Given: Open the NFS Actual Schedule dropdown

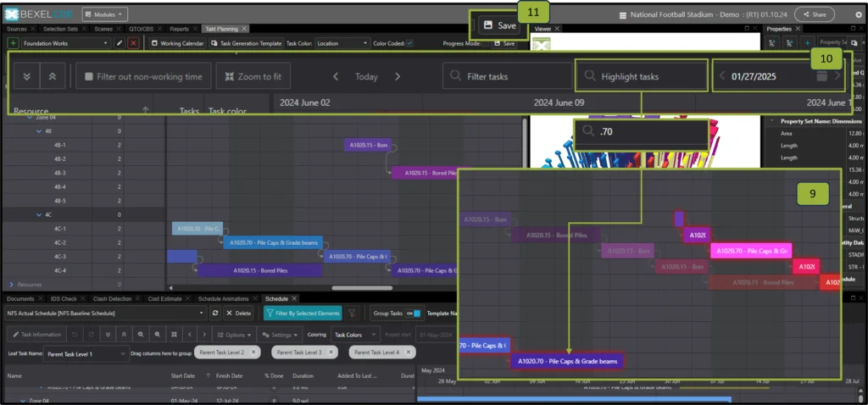Looking at the screenshot, I should pyautogui.click(x=106, y=313).
